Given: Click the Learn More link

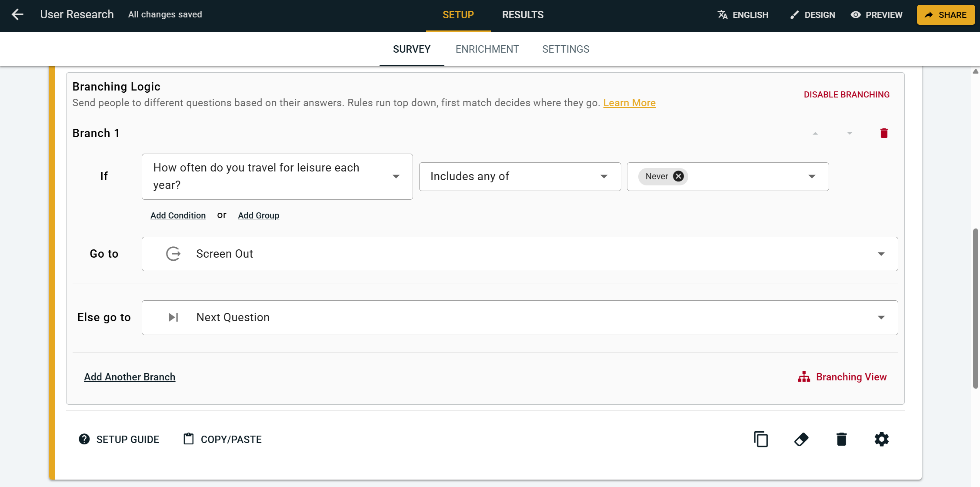Looking at the screenshot, I should (629, 103).
